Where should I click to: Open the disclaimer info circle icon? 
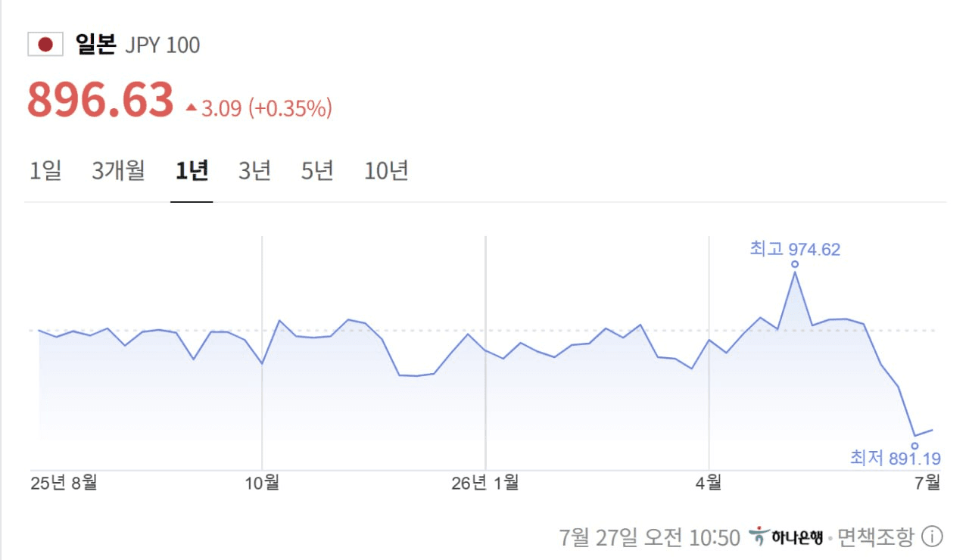pos(933,537)
